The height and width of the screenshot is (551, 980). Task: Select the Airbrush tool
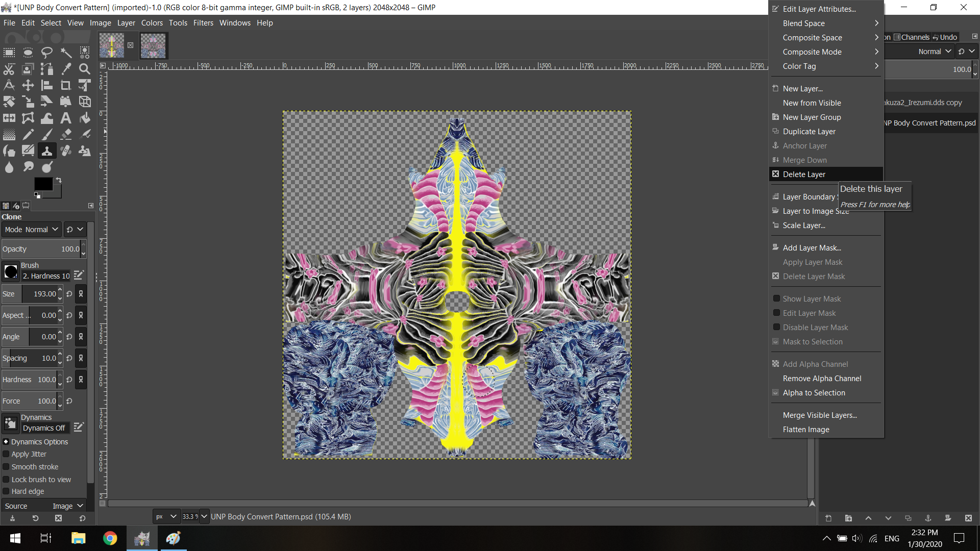(85, 135)
